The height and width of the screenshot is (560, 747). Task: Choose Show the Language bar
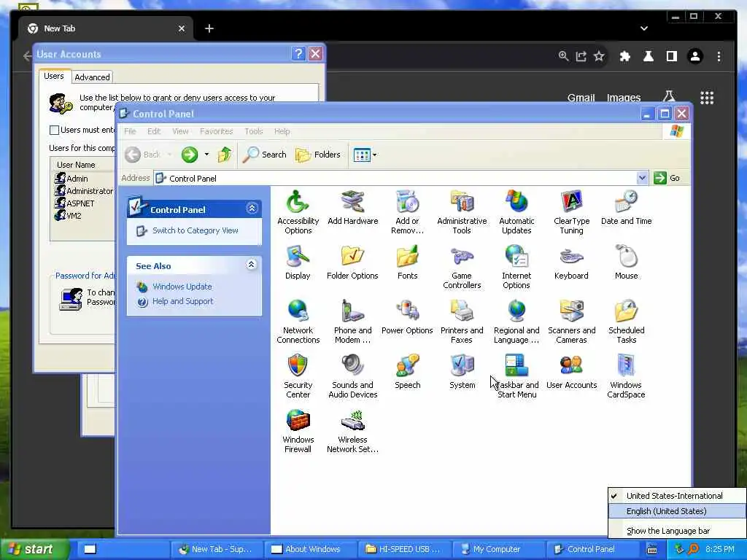(x=677, y=531)
